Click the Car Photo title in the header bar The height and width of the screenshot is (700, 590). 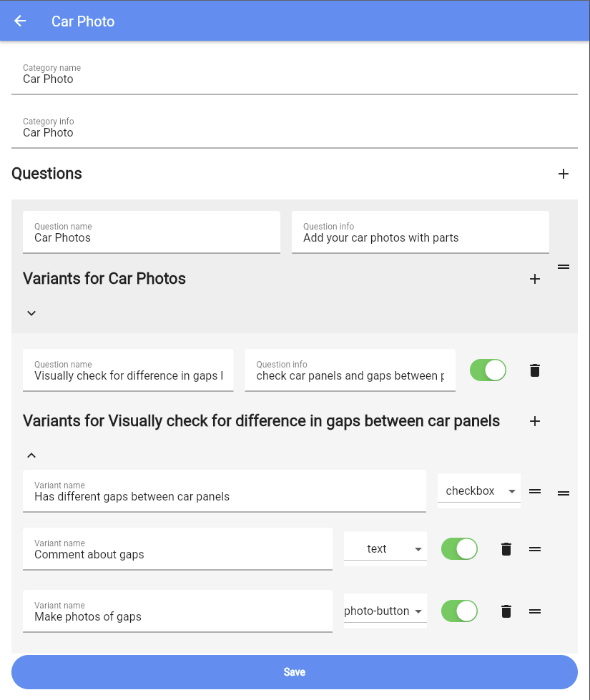click(x=83, y=21)
